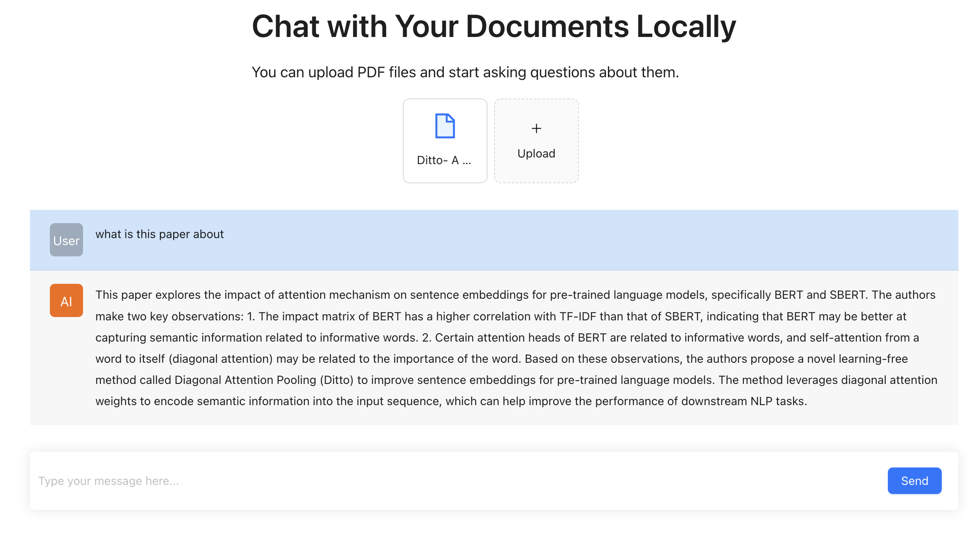Click the subtitle about uploading PDF files
The image size is (980, 541).
[465, 72]
